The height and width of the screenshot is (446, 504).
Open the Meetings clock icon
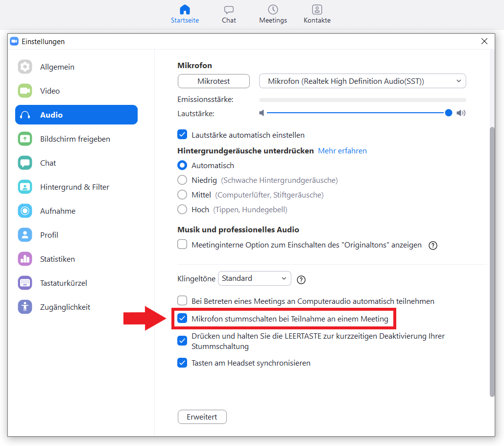coord(273,10)
